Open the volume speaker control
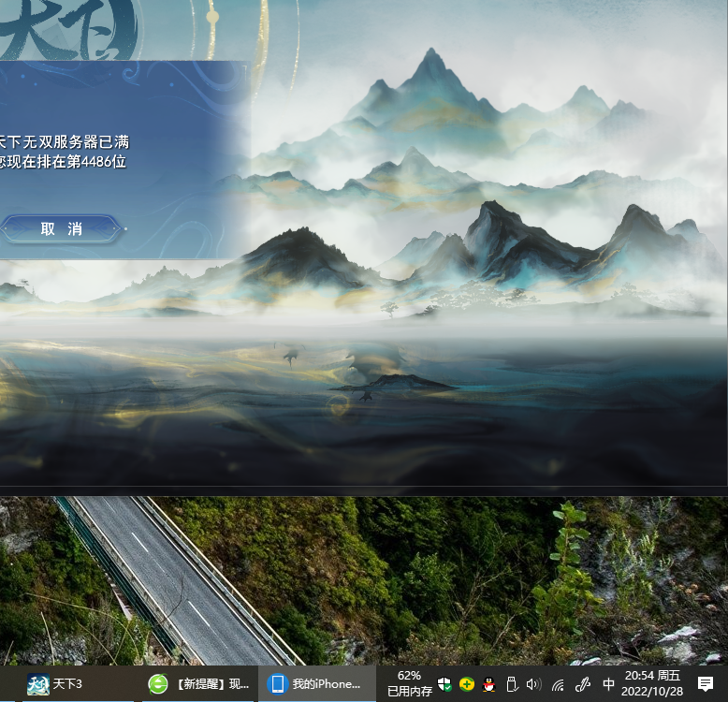 (533, 684)
